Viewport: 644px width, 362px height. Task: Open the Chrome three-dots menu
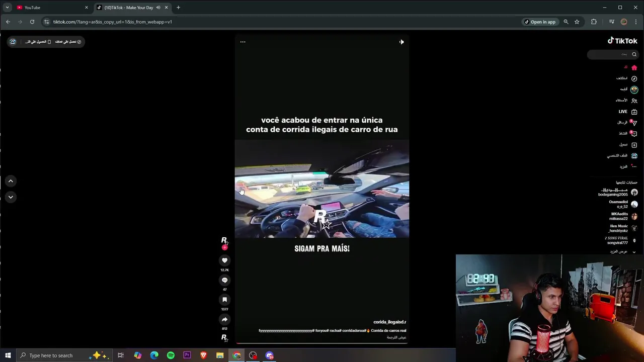click(635, 22)
